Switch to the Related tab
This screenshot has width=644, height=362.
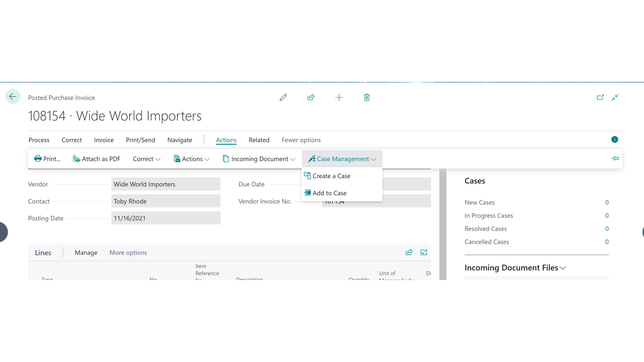(259, 140)
